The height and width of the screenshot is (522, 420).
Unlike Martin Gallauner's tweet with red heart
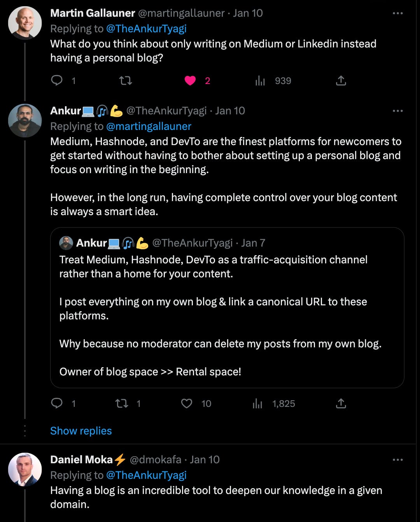click(190, 81)
